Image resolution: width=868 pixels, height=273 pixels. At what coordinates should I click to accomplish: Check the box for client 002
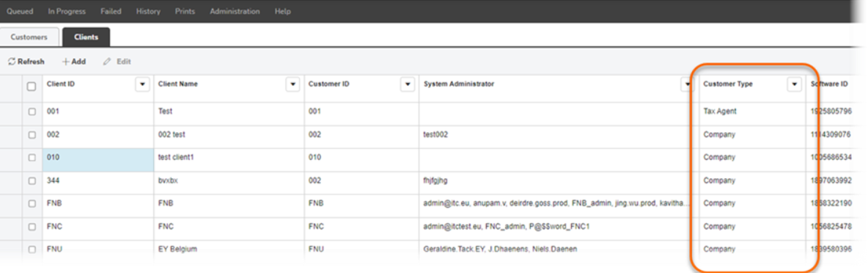pos(32,134)
